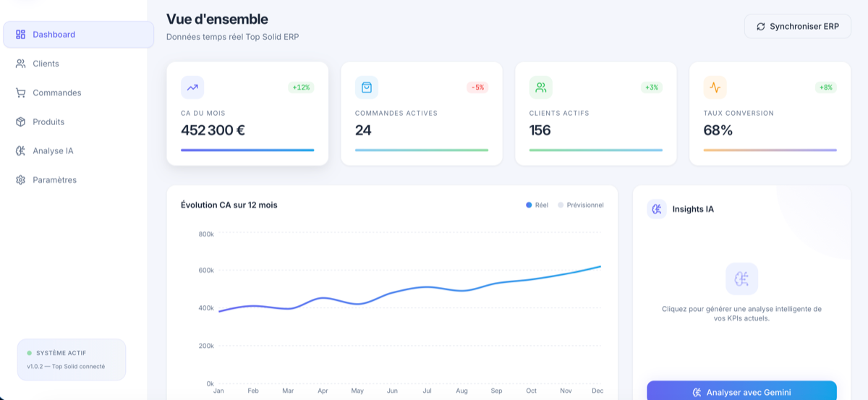The height and width of the screenshot is (400, 868).
Task: Open the Dashboard sidebar item
Action: pyautogui.click(x=78, y=35)
